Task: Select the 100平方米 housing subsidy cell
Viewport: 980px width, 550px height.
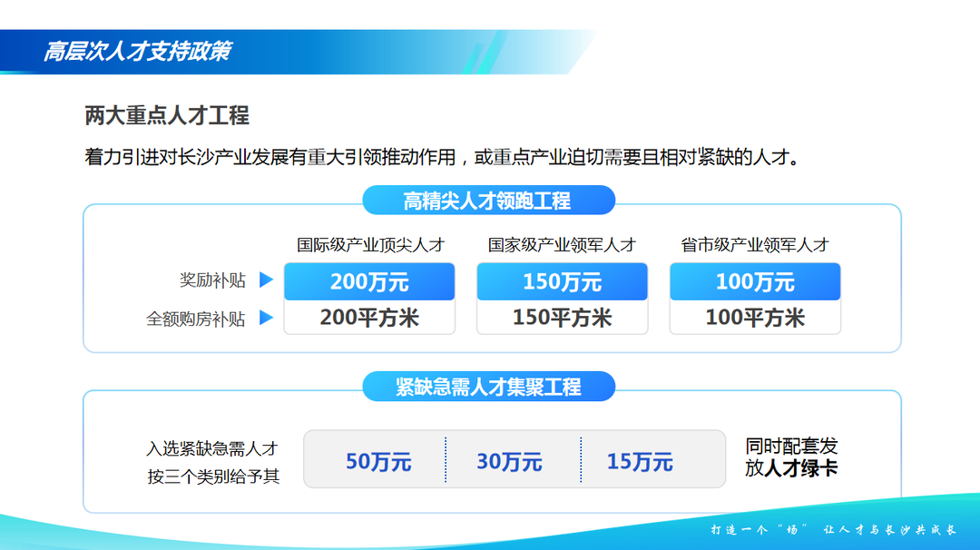Action: click(x=755, y=318)
